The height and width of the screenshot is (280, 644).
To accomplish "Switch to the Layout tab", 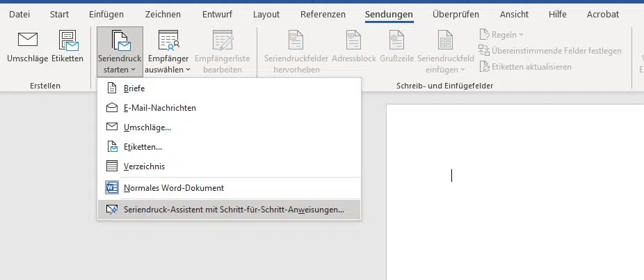I will pos(266,15).
